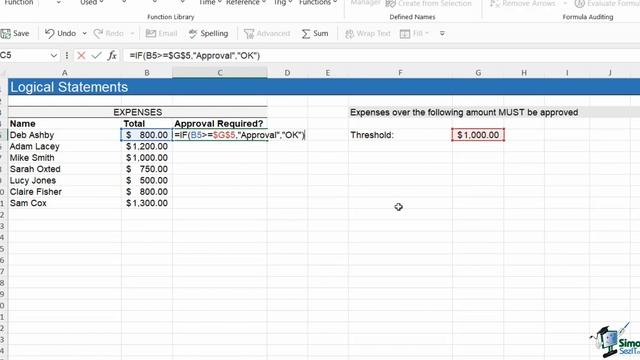Click the Fill icon
Viewport: 640px width, 360px height.
point(405,33)
